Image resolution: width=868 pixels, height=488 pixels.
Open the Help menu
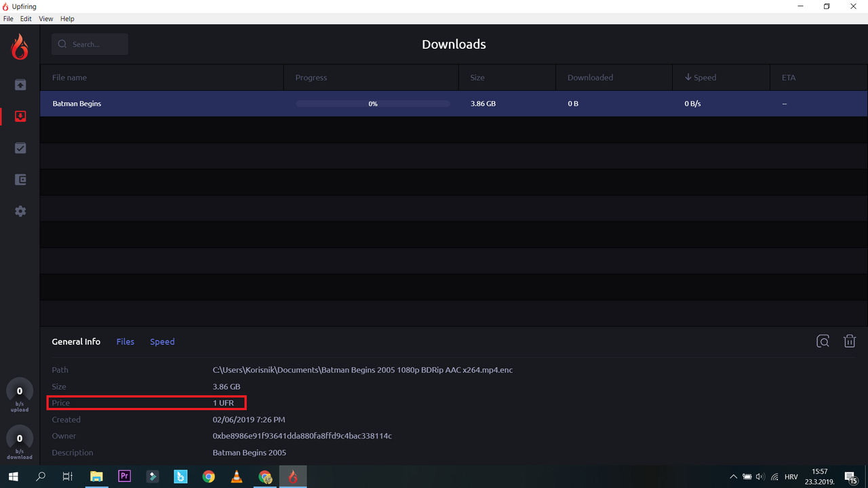67,19
